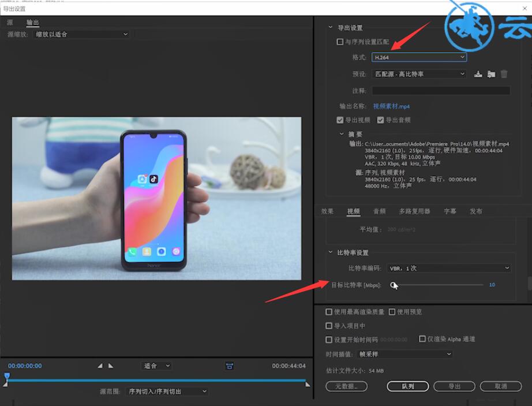Click the estimated file size 54 MB

click(x=376, y=370)
